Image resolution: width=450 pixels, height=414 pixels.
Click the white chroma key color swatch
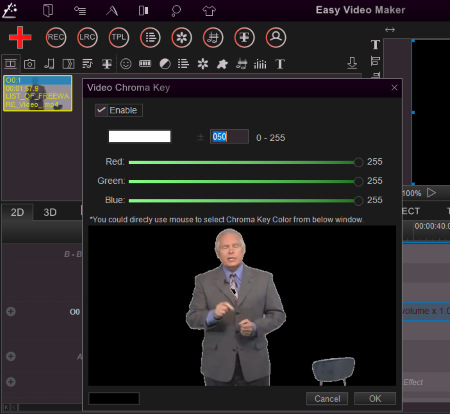[x=139, y=136]
